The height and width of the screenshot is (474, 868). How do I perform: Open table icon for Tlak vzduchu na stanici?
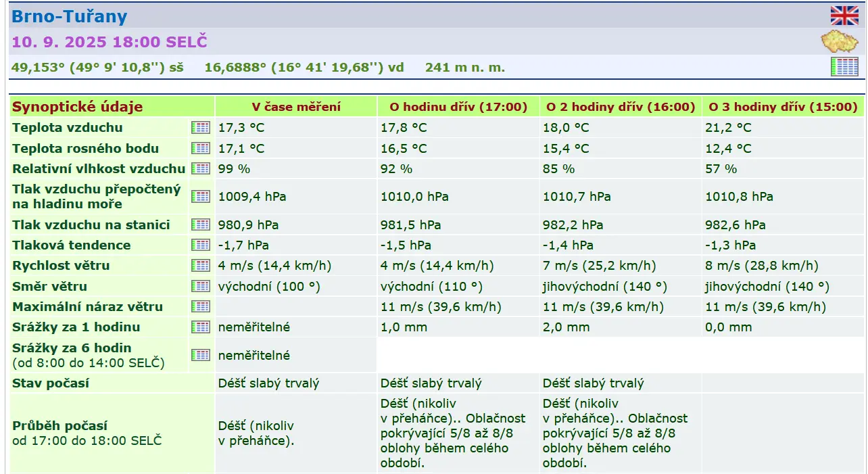click(x=201, y=224)
